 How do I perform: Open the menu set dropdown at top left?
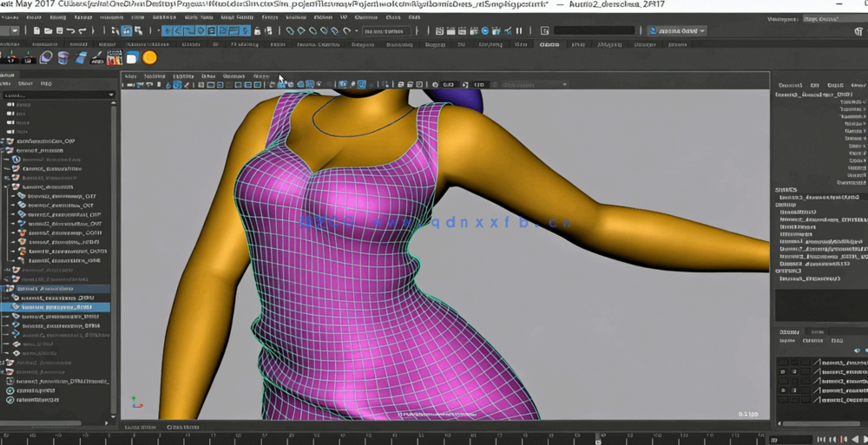tap(10, 31)
